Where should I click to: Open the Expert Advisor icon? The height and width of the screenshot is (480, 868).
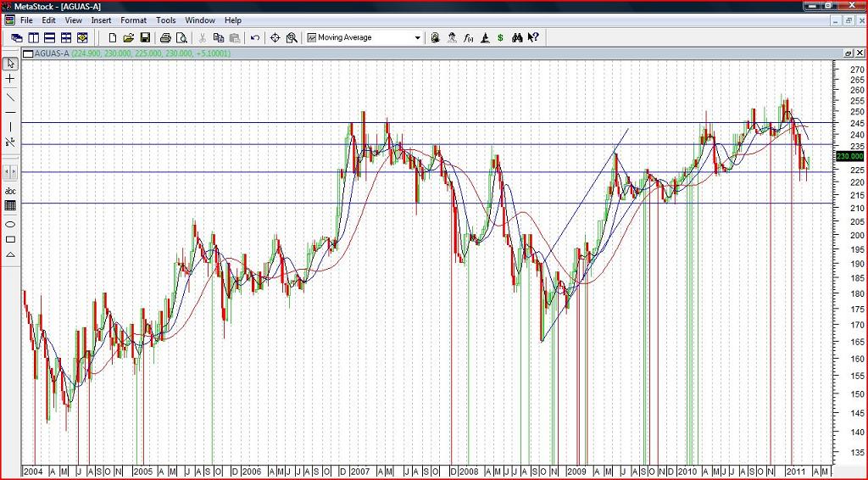coord(452,37)
